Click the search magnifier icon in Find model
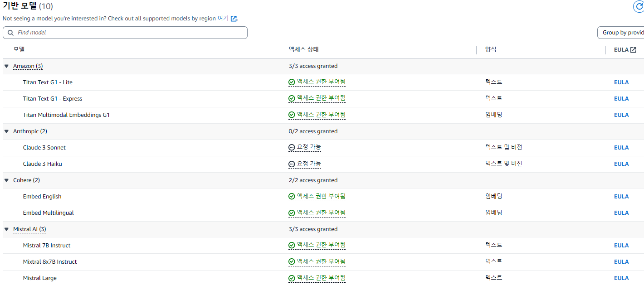Viewport: 644px width, 285px height. [x=10, y=33]
